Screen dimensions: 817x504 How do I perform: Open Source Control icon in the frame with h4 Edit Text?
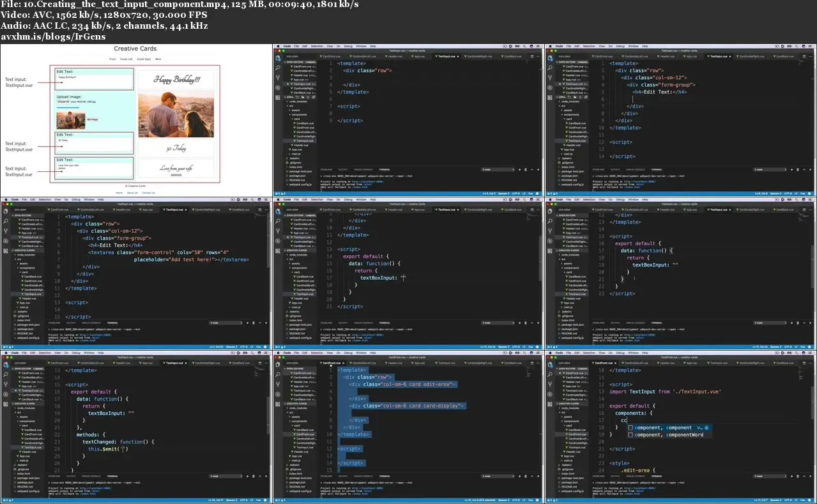[x=549, y=77]
